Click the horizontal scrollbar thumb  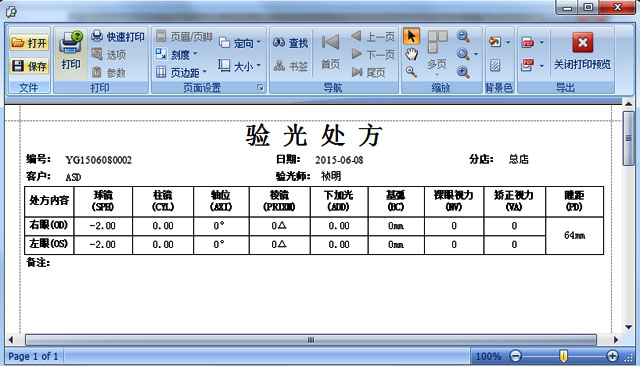(x=311, y=339)
